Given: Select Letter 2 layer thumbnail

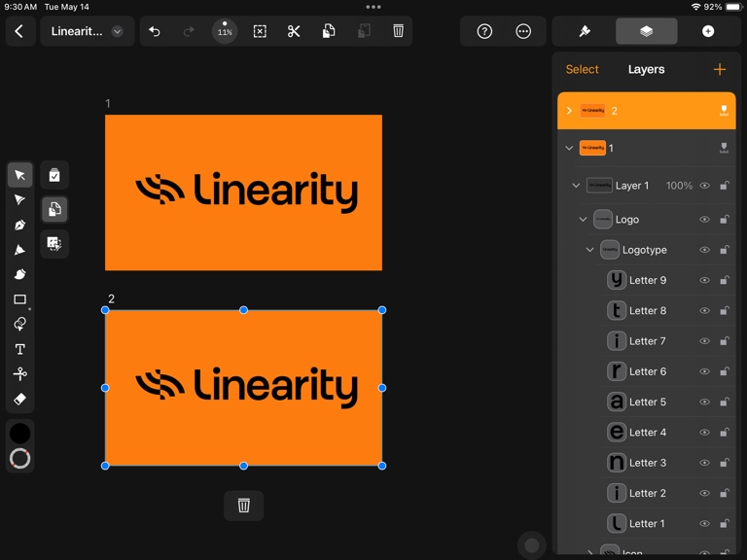Looking at the screenshot, I should (x=617, y=493).
